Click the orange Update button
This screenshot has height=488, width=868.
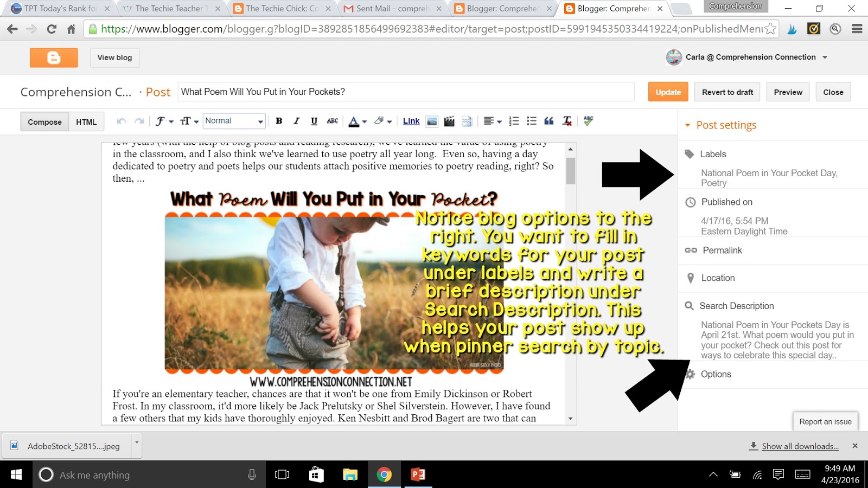tap(668, 92)
